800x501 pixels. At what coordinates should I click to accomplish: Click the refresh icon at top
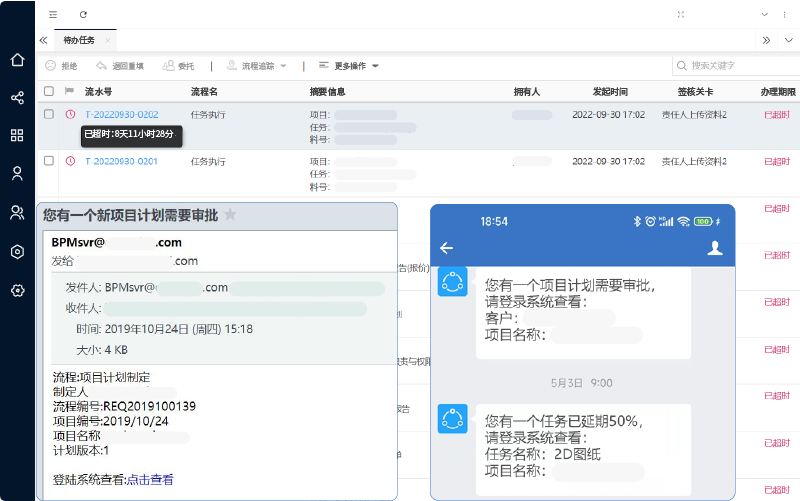pyautogui.click(x=83, y=14)
